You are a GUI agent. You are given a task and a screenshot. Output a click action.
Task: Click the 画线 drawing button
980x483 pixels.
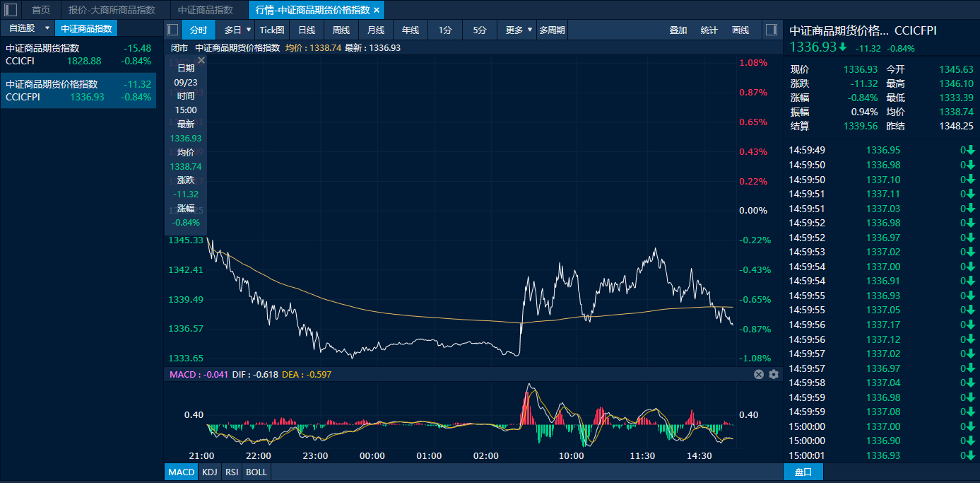[x=740, y=30]
